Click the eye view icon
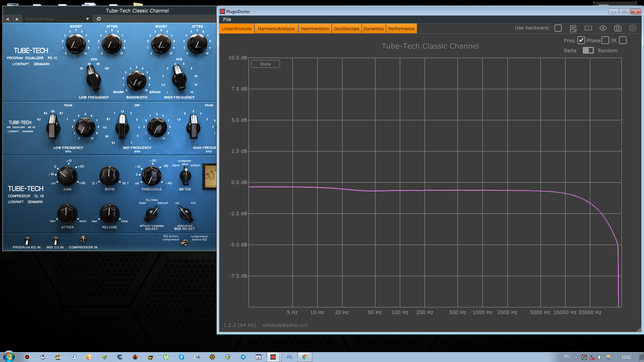Image resolution: width=644 pixels, height=362 pixels. point(603,28)
